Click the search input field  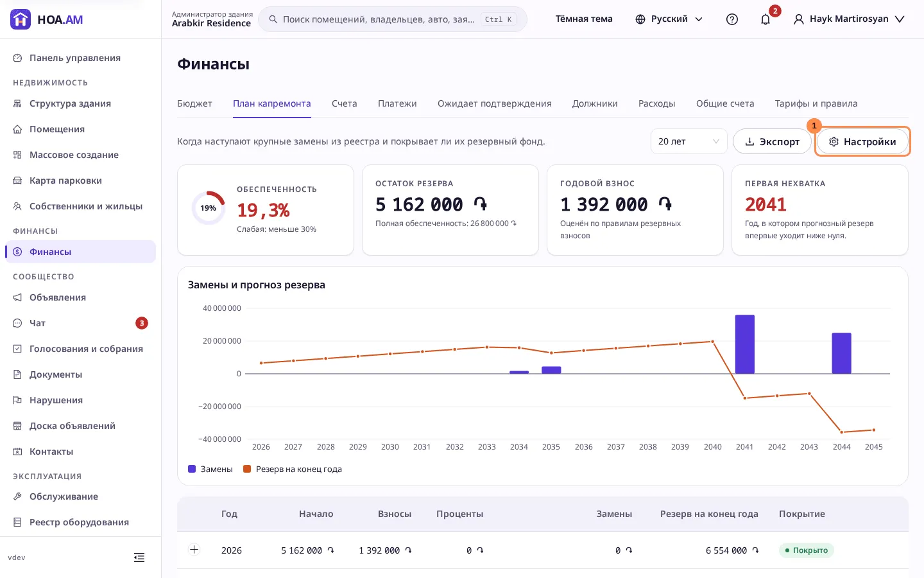click(393, 19)
